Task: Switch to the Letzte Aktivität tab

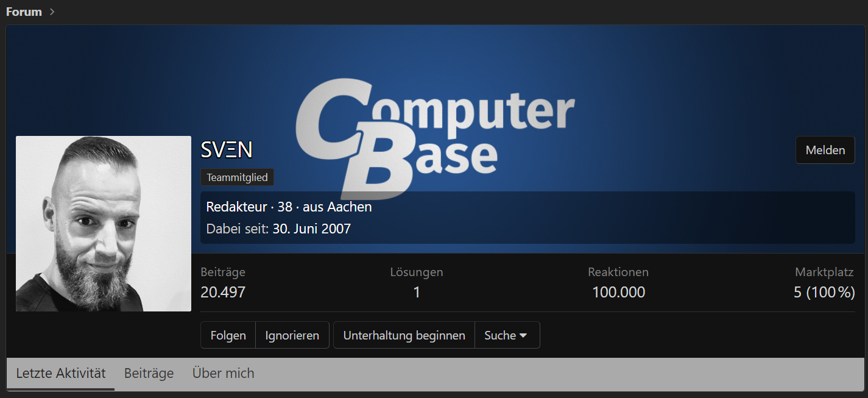Action: [61, 373]
